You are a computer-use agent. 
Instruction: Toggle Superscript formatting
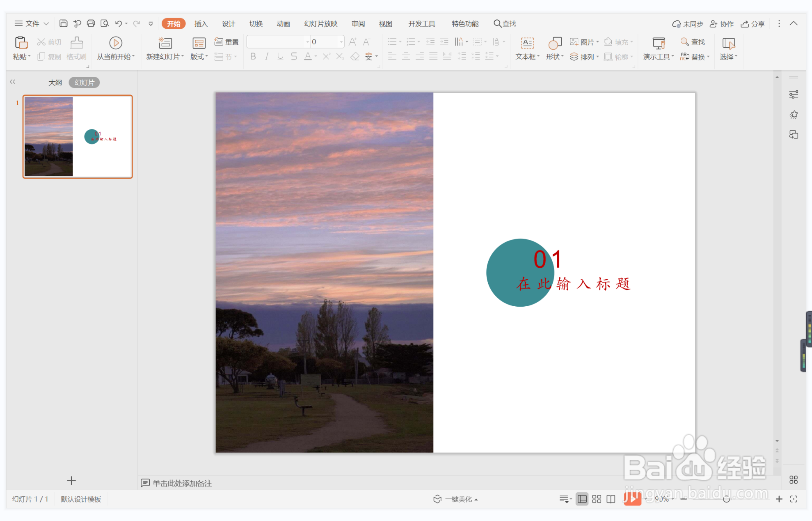[x=326, y=57]
